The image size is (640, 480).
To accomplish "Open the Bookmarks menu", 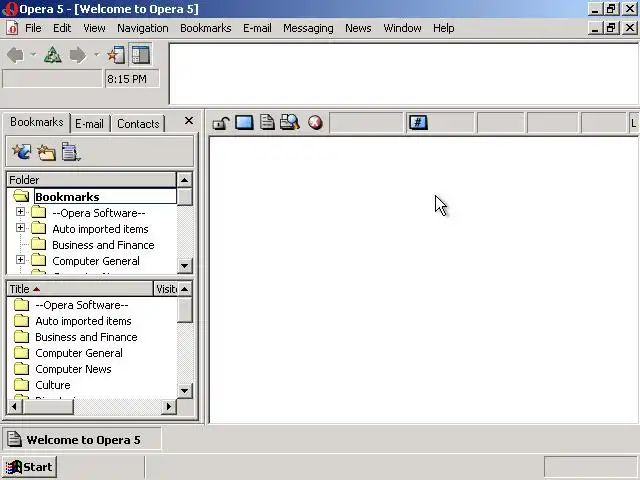I will 206,28.
